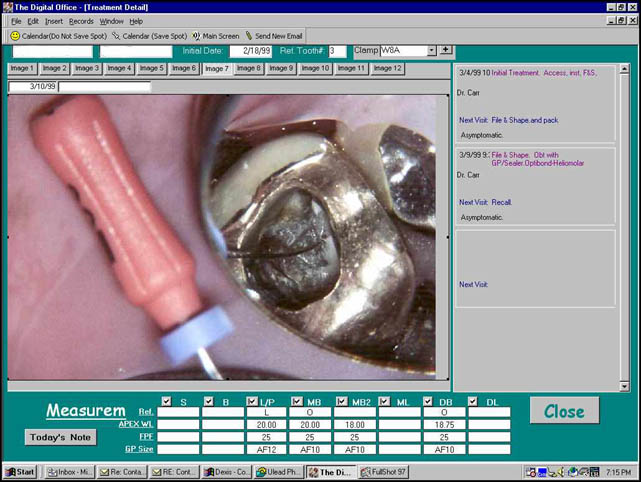This screenshot has height=482, width=641.
Task: Switch to FullShot 97 in taskbar
Action: tap(384, 471)
